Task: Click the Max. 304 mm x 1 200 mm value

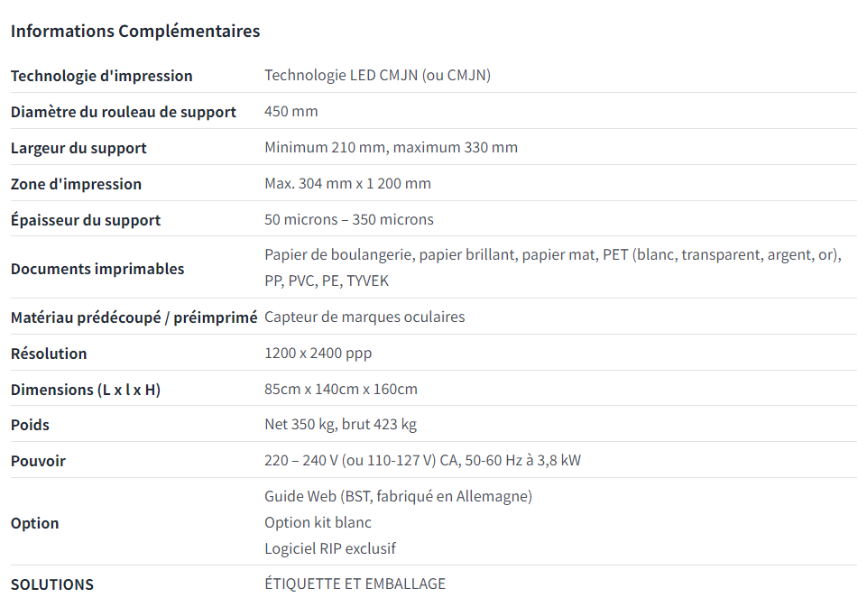Action: pos(347,184)
